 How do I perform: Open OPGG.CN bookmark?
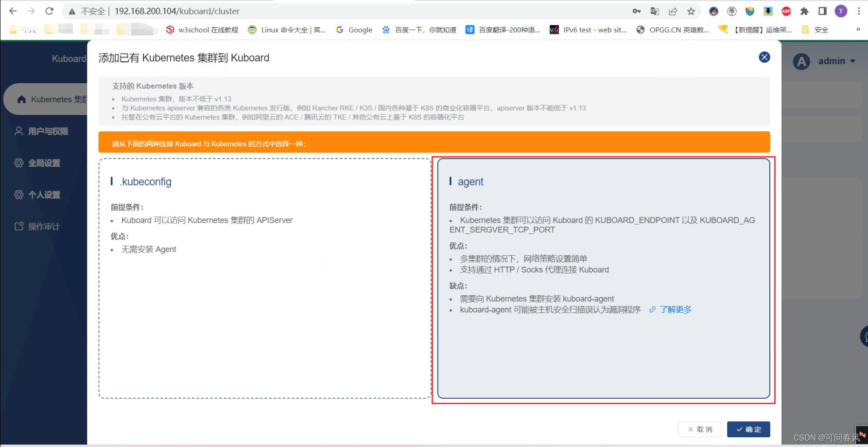tap(673, 30)
